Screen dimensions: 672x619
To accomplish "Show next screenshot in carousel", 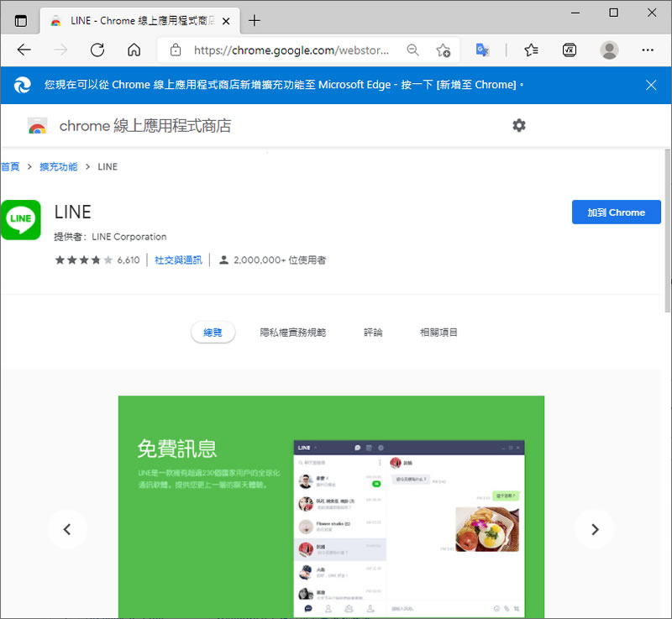I will pyautogui.click(x=595, y=529).
